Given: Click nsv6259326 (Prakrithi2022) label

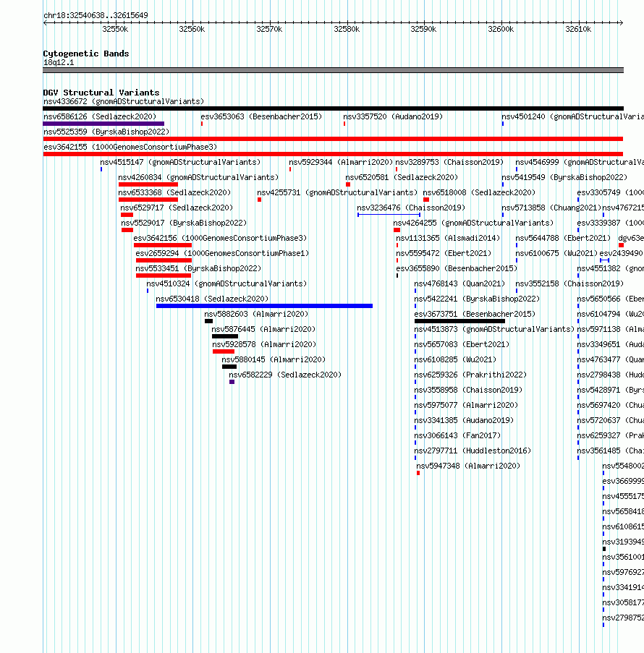Looking at the screenshot, I should [x=470, y=375].
